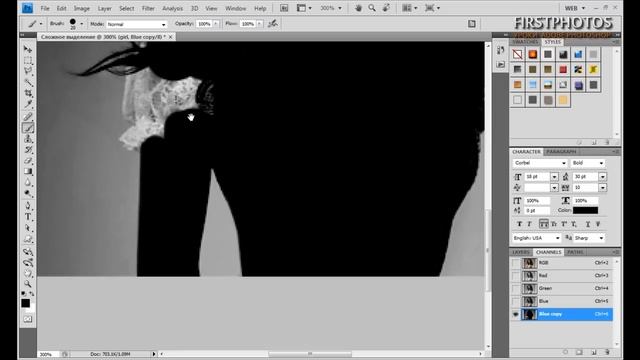640x360 pixels.
Task: Click the Zoom tool in application bar
Action: coord(372,8)
